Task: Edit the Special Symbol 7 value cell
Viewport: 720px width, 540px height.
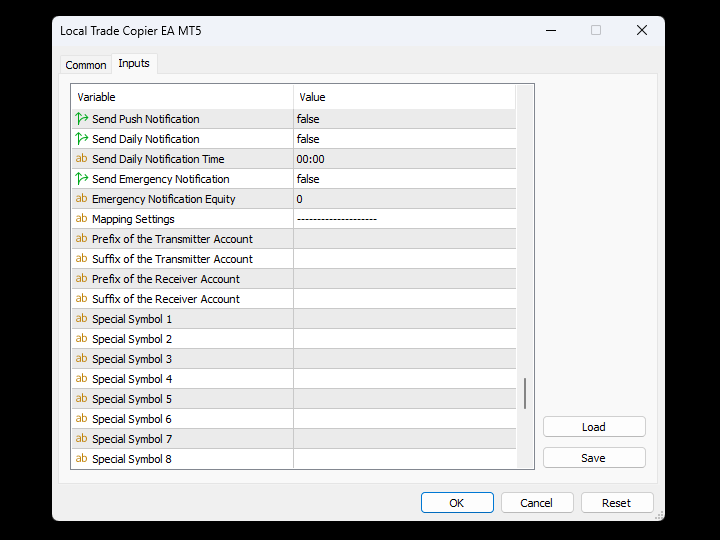Action: pos(405,439)
